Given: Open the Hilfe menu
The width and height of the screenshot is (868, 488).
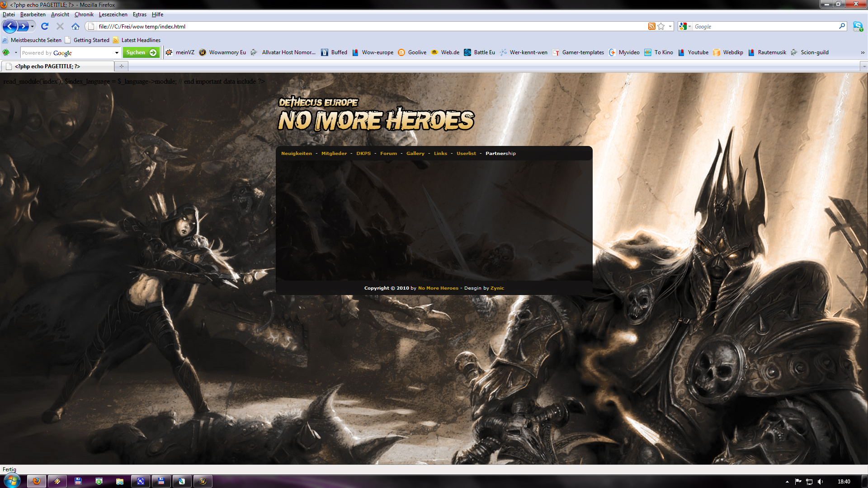Looking at the screenshot, I should [157, 14].
